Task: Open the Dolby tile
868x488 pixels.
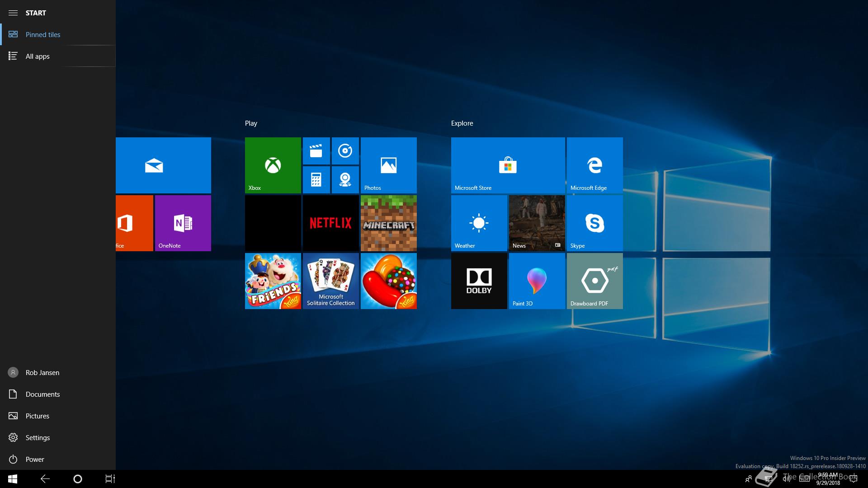Action: (479, 281)
